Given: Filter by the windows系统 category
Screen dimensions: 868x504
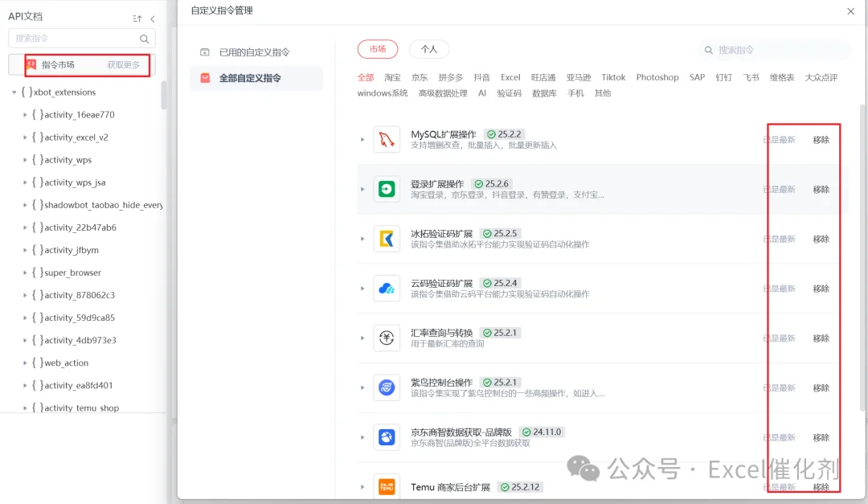Looking at the screenshot, I should (383, 93).
